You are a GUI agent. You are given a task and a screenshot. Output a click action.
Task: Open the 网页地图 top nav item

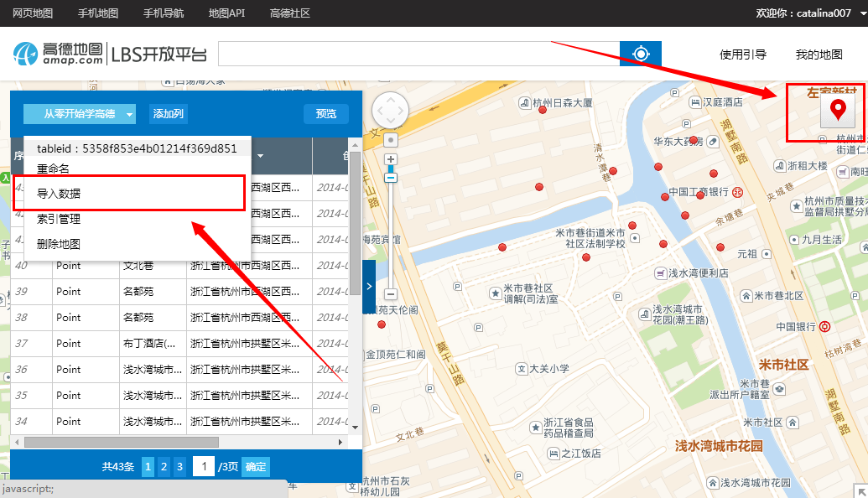pyautogui.click(x=33, y=13)
